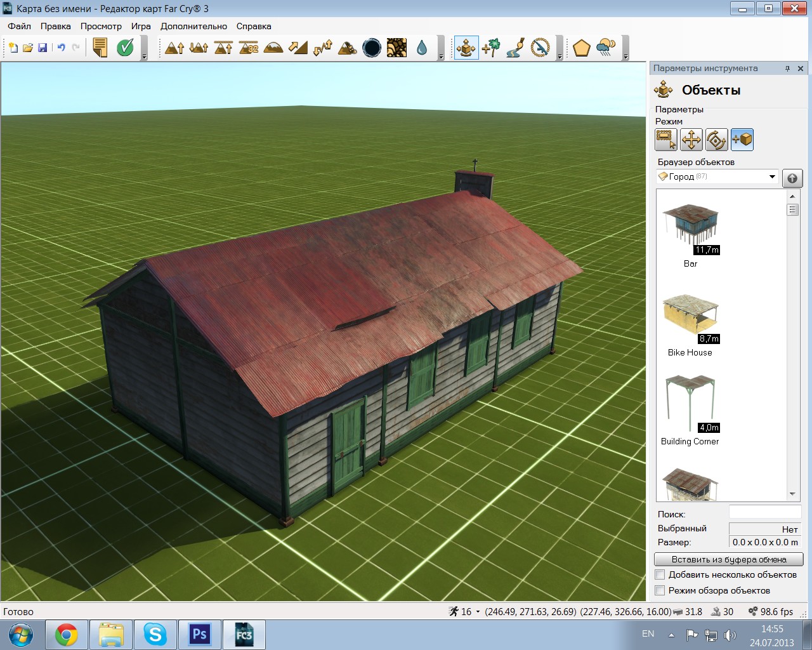The width and height of the screenshot is (812, 650).
Task: Click the Поиск search field
Action: pos(765,513)
